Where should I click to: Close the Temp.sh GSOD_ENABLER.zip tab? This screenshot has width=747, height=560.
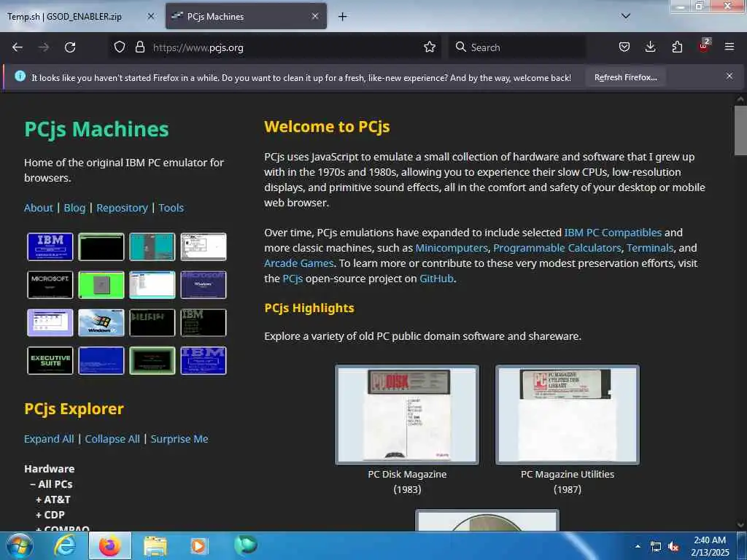[150, 16]
